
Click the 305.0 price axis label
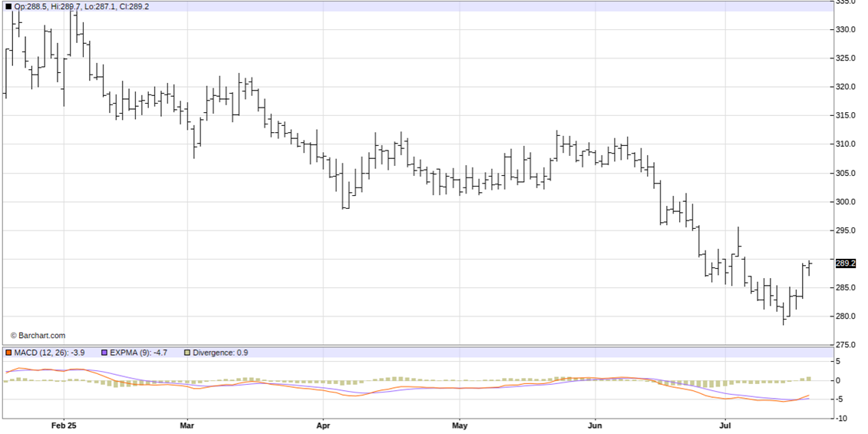[847, 173]
